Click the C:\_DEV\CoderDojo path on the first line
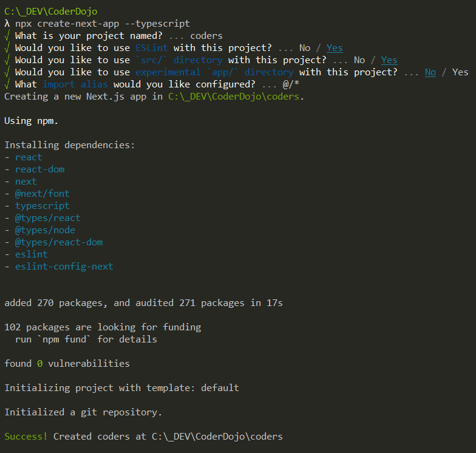The width and height of the screenshot is (476, 453). 50,12
